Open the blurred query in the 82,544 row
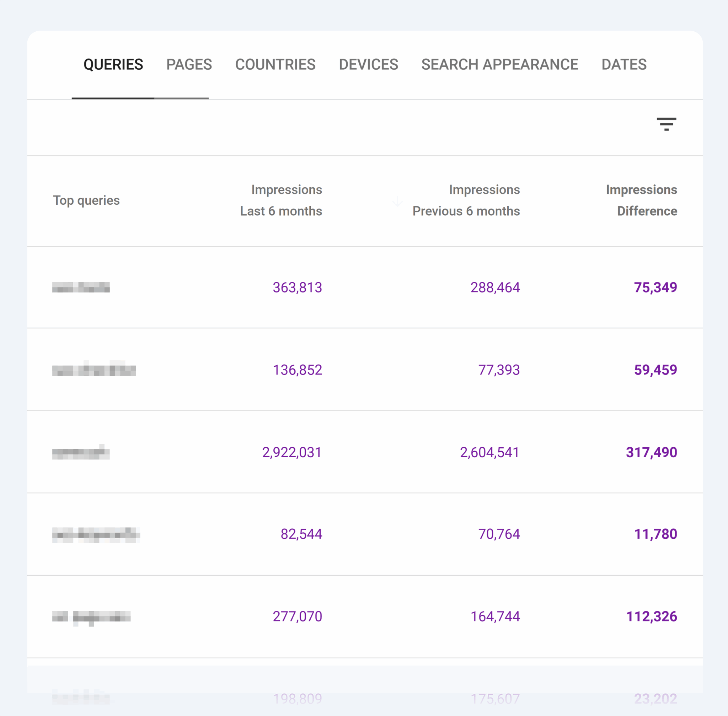 point(96,535)
